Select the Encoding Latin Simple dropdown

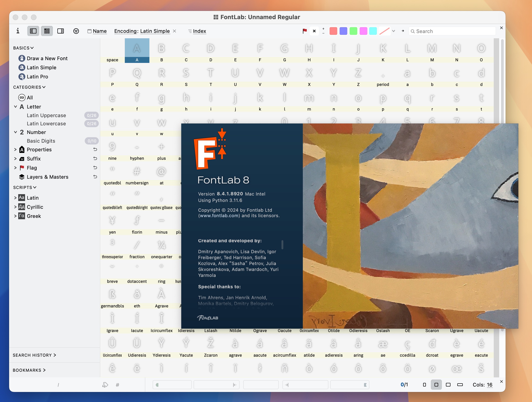(x=142, y=31)
